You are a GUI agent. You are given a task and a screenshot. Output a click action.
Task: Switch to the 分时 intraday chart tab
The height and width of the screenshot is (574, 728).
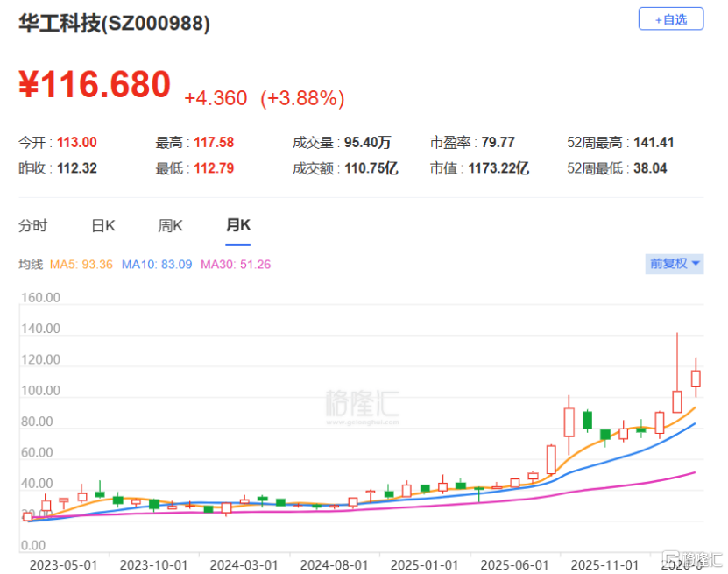pyautogui.click(x=32, y=225)
